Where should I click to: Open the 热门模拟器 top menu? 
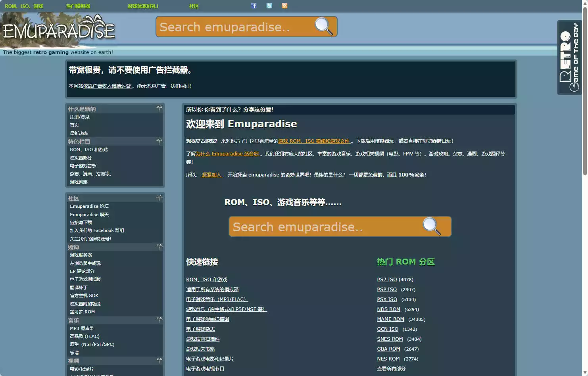point(78,6)
